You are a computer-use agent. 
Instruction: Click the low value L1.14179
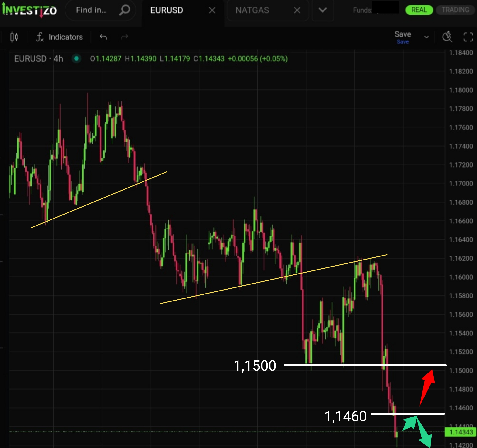[x=175, y=59]
